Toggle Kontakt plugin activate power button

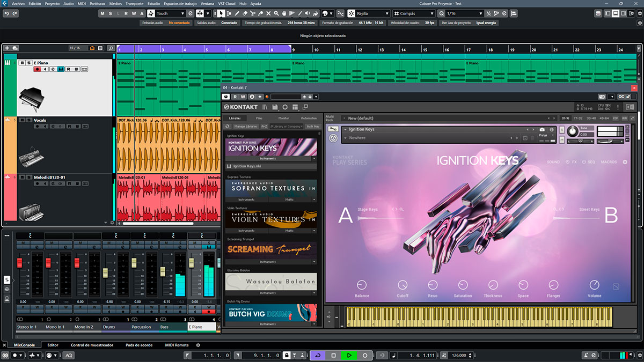pos(226,97)
